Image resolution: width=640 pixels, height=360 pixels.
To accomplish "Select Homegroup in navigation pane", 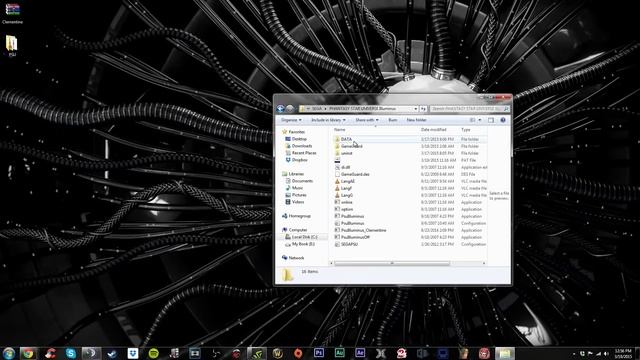I will click(x=299, y=216).
